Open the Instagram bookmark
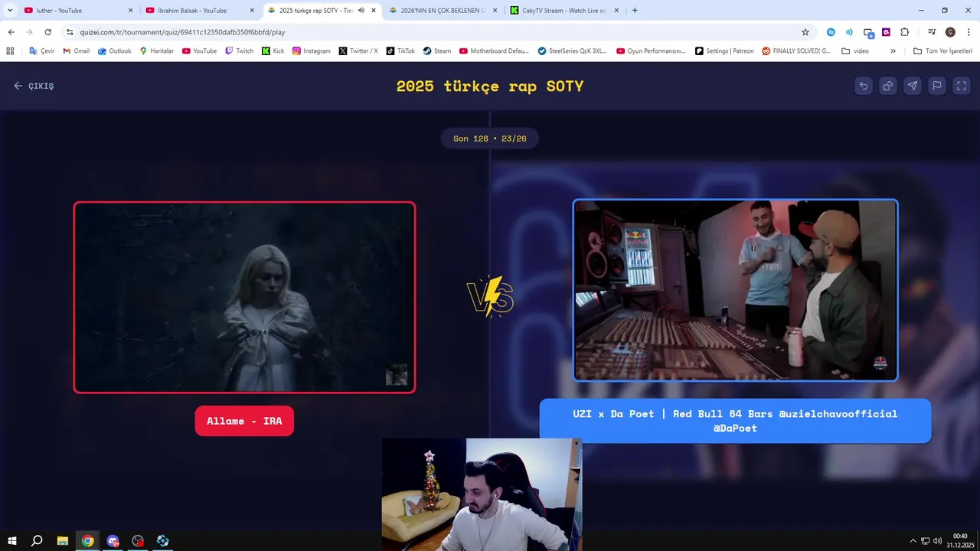Image resolution: width=980 pixels, height=551 pixels. (x=311, y=51)
